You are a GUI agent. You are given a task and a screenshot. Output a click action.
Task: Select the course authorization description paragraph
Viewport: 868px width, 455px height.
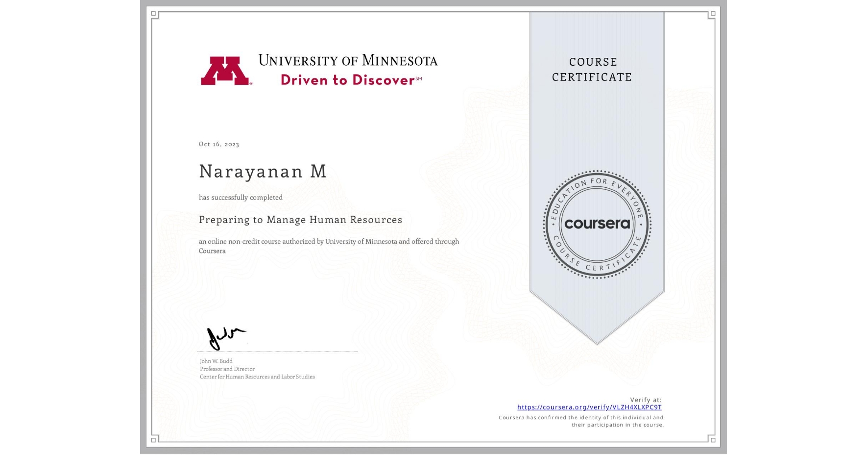click(x=329, y=246)
